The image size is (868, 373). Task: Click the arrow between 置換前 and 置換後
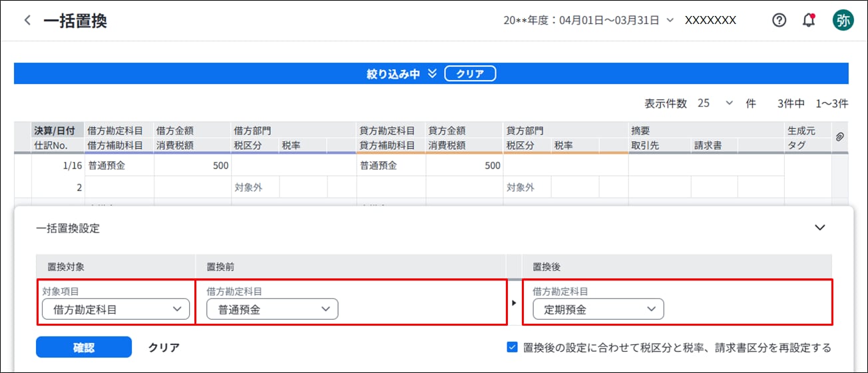(x=513, y=303)
